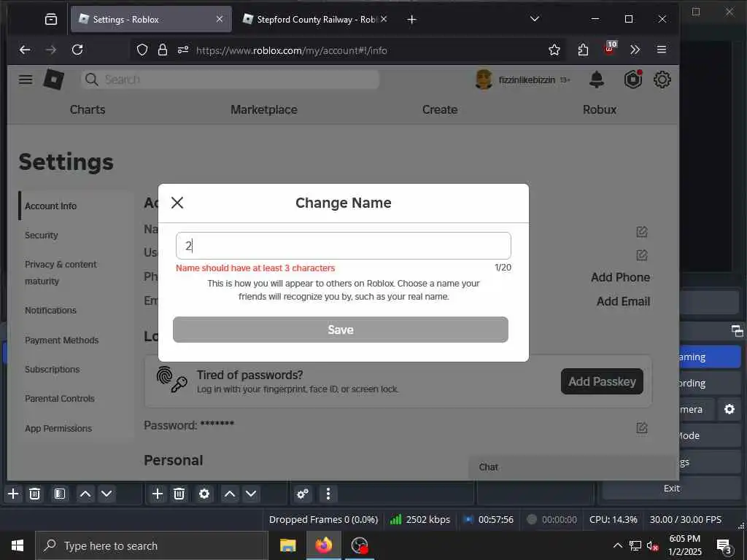Expand the list all tabs dropdown
The height and width of the screenshot is (560, 747).
[535, 19]
